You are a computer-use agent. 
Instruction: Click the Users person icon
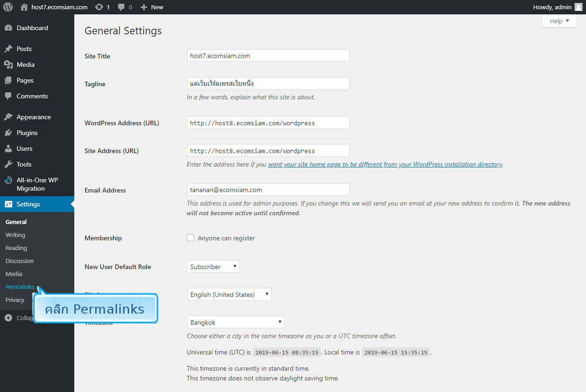click(x=8, y=148)
